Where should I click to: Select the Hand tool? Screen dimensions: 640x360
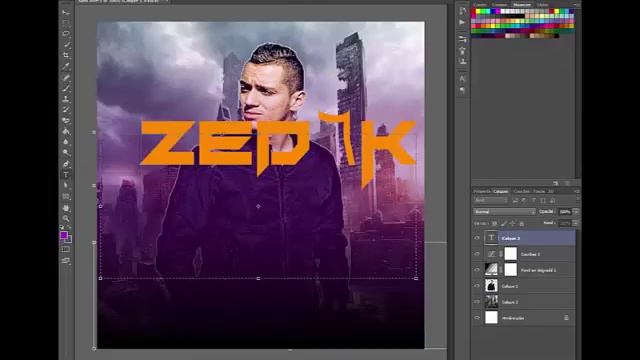[66, 208]
